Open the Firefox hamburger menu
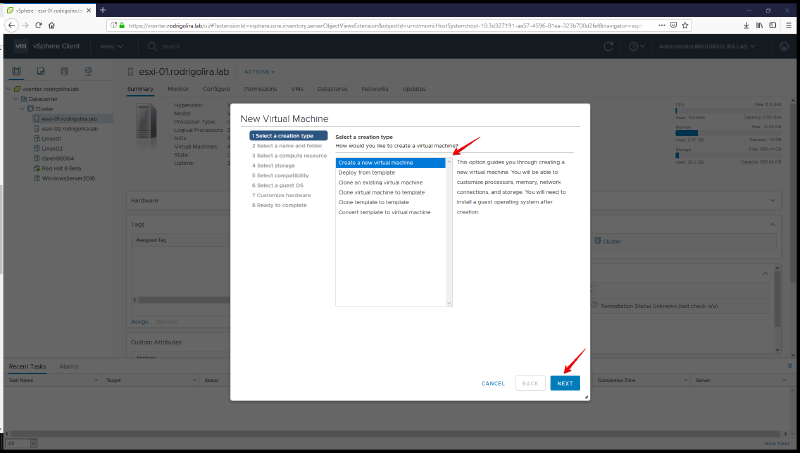Screen dimensions: 800x453 coord(789,24)
